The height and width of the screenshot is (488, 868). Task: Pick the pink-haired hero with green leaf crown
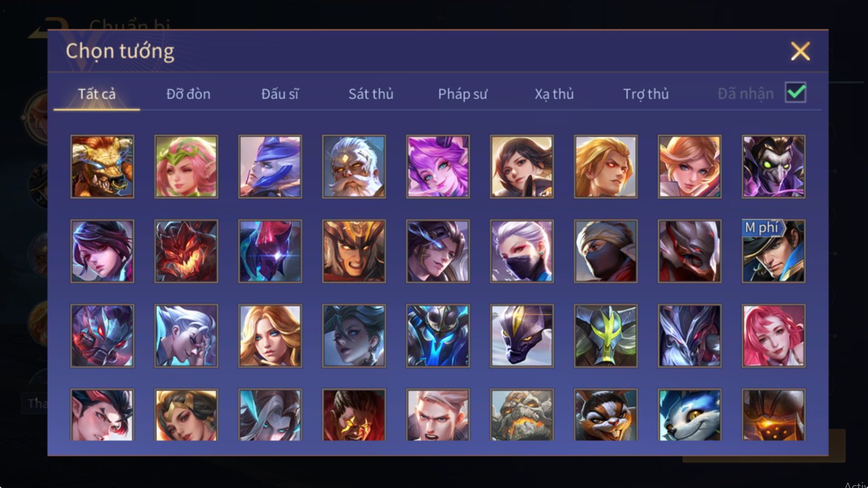click(186, 167)
